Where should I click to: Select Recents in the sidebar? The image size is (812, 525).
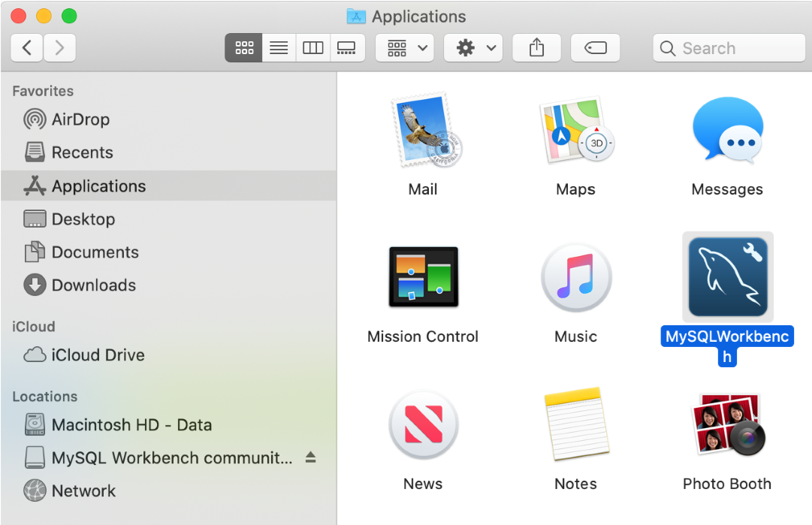83,152
